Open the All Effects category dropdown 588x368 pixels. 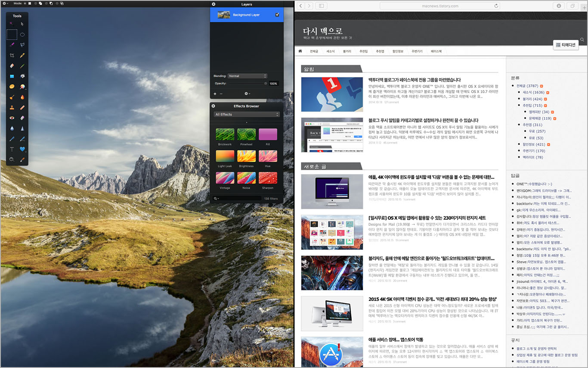coord(247,114)
